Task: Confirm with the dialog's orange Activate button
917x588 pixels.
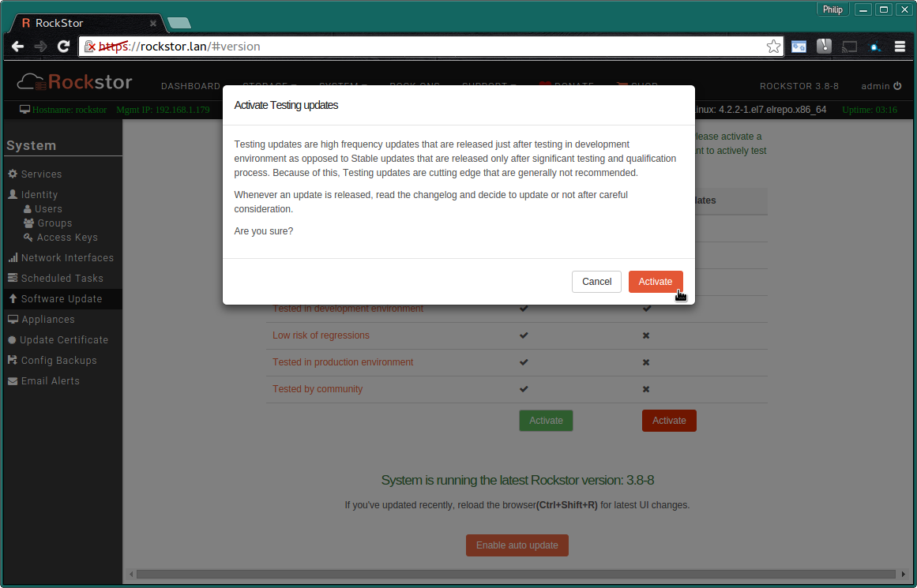Action: tap(656, 282)
